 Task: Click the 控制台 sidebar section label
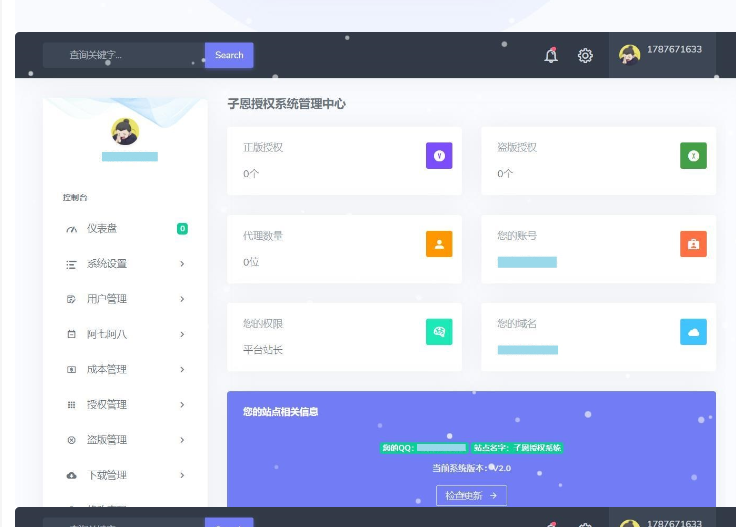point(75,198)
